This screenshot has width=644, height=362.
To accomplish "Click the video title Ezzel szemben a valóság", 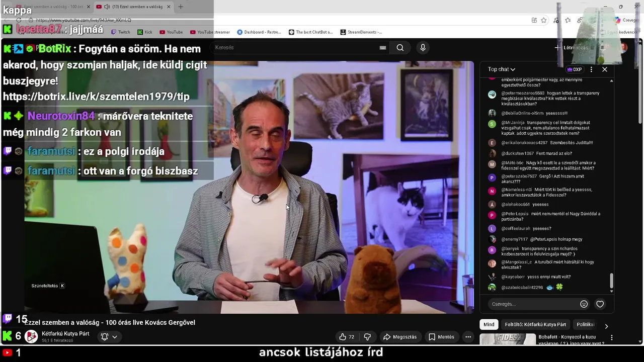I will [x=110, y=323].
